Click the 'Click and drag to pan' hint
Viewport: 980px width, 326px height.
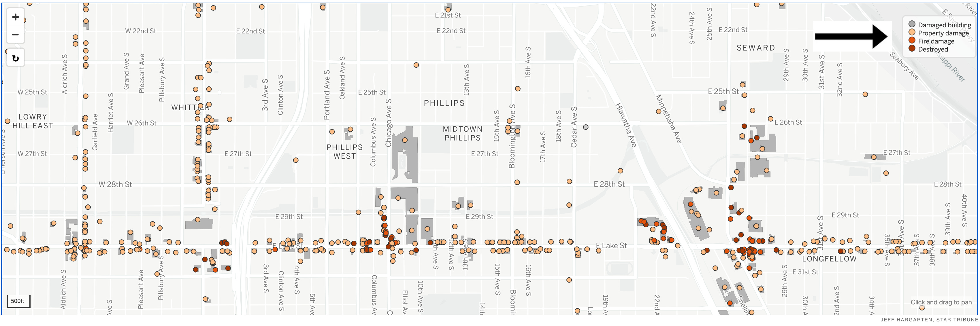(x=941, y=302)
